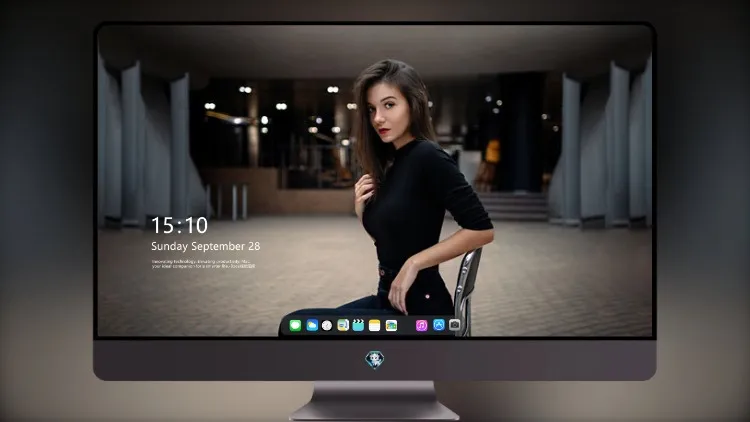Open the green-yellow document app in the dock
This screenshot has width=750, height=422.
pyautogui.click(x=343, y=326)
